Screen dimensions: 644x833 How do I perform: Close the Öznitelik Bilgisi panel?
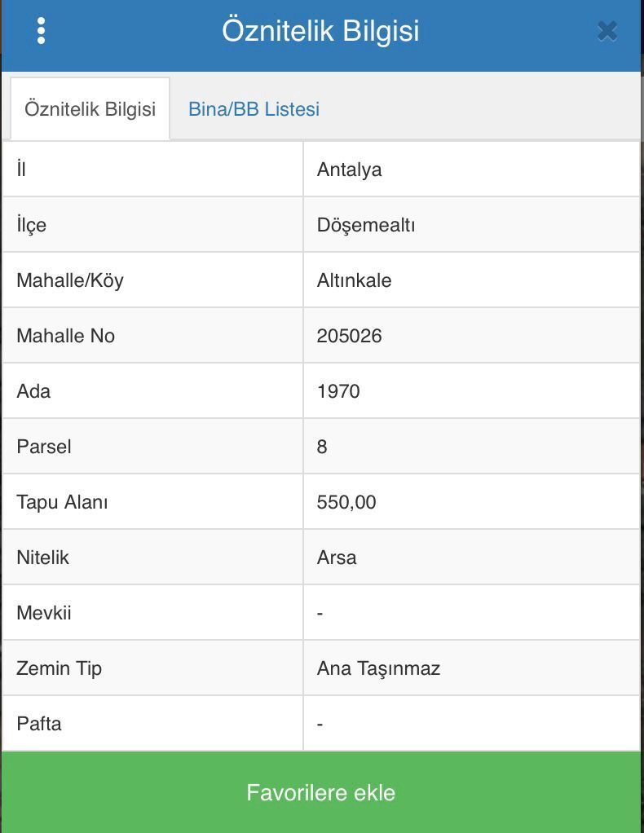pyautogui.click(x=607, y=31)
